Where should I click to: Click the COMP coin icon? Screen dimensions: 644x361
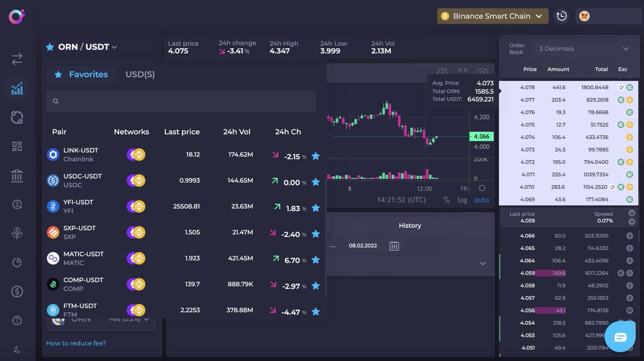(53, 284)
